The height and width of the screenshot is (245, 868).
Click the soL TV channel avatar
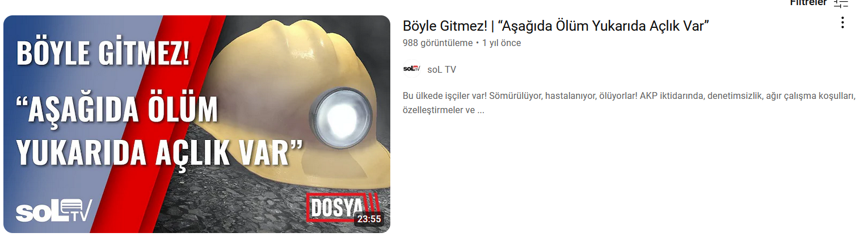(411, 69)
